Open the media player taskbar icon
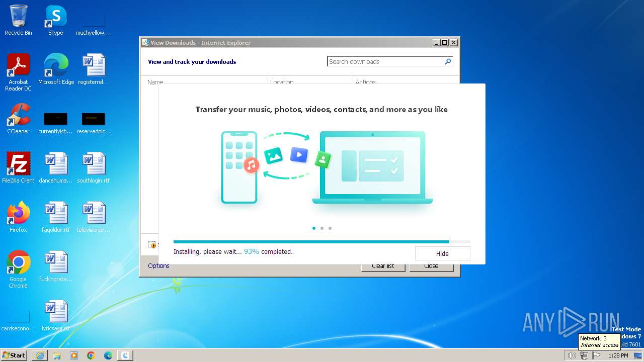This screenshot has width=644, height=362. click(74, 355)
